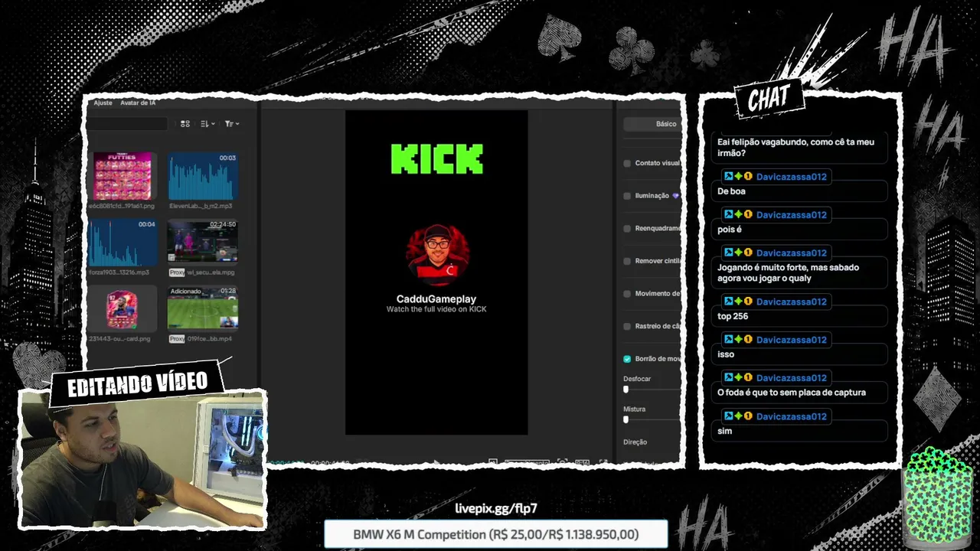Select the forza1903 mp3 audio clip

point(122,243)
